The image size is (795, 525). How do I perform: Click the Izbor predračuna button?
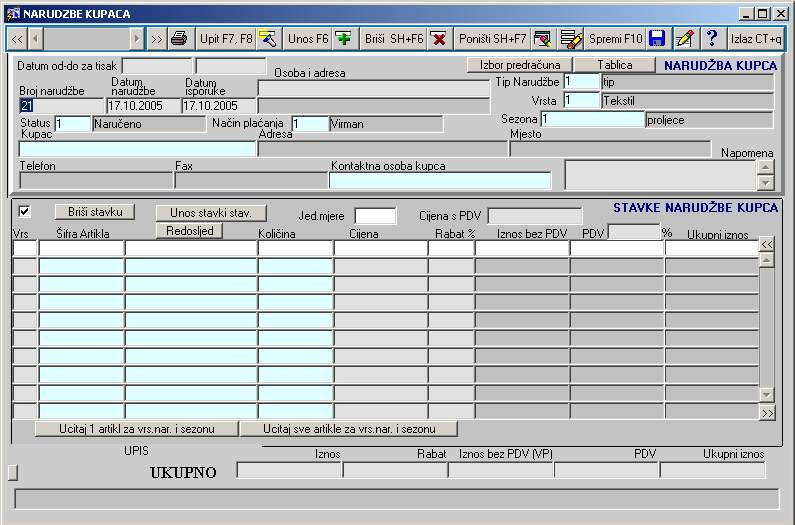coord(520,65)
